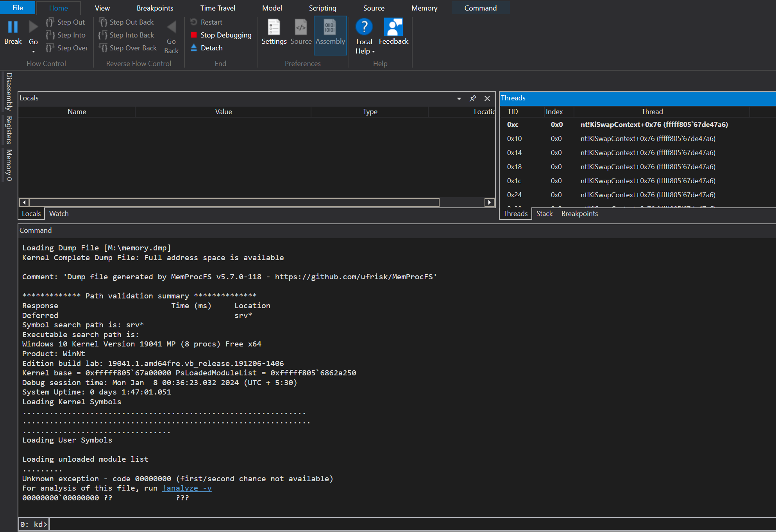Click the Break pause icon

13,27
